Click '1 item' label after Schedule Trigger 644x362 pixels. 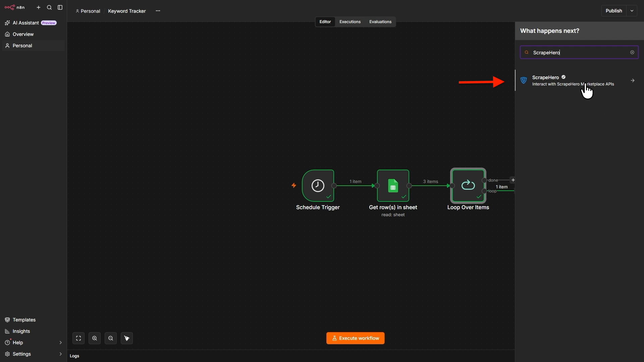coord(355,181)
